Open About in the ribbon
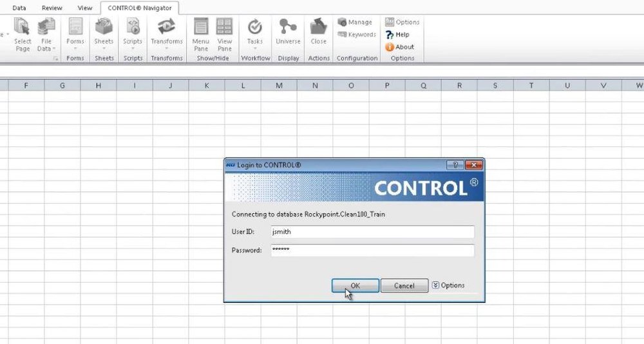 pyautogui.click(x=399, y=47)
